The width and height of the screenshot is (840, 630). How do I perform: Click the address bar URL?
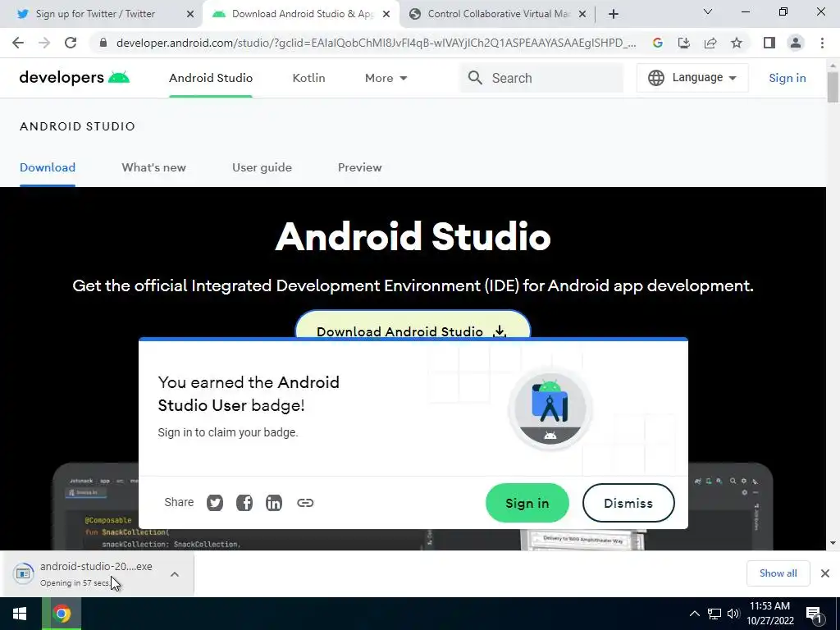click(376, 43)
